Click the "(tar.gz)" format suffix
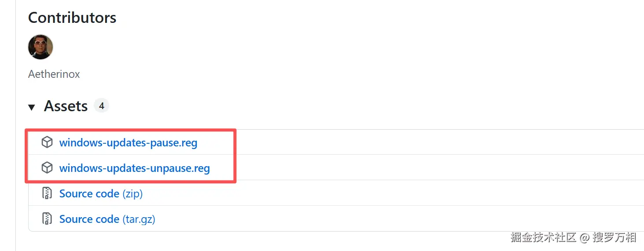 139,219
